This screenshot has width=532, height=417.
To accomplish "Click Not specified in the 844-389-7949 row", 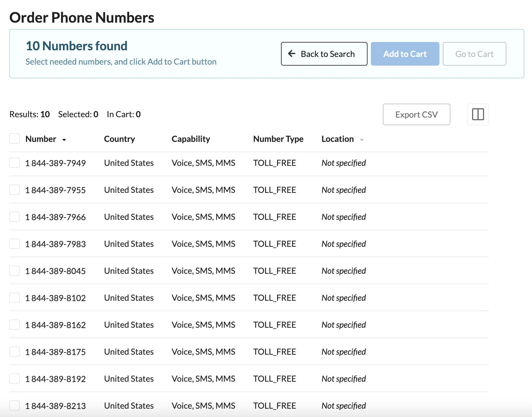I will coord(344,163).
